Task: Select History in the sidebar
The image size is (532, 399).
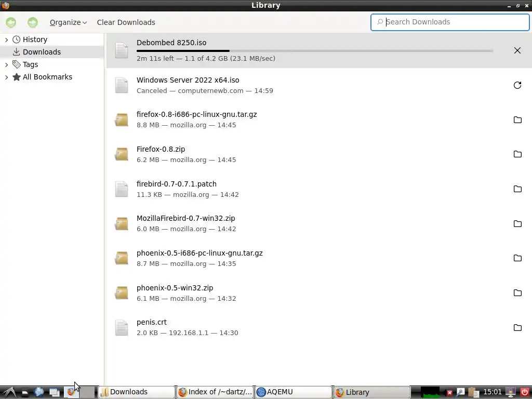Action: pos(35,39)
